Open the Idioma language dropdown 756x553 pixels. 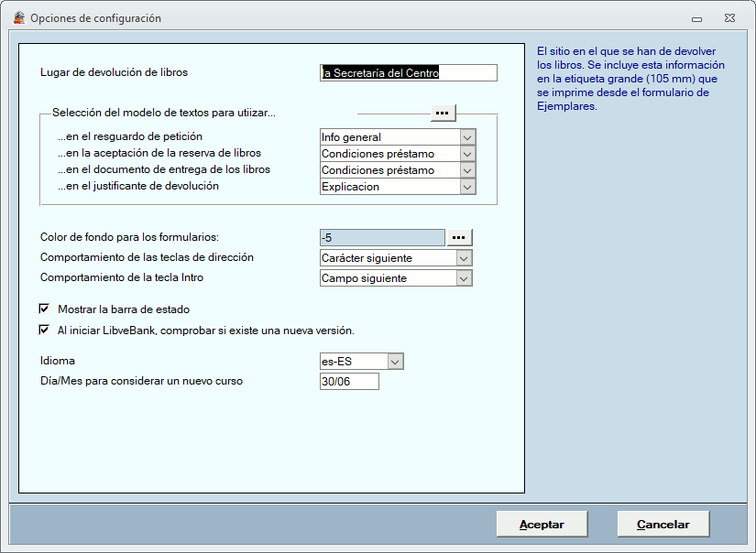pos(395,362)
